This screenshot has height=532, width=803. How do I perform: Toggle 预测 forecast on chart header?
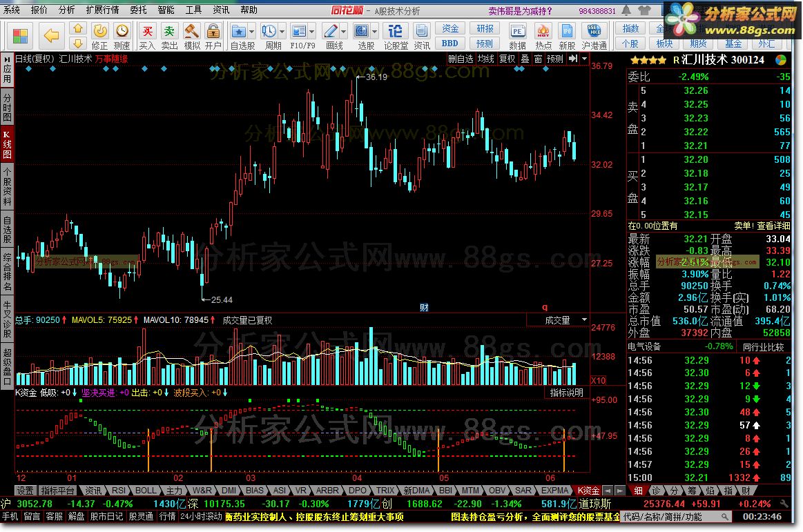pyautogui.click(x=554, y=59)
